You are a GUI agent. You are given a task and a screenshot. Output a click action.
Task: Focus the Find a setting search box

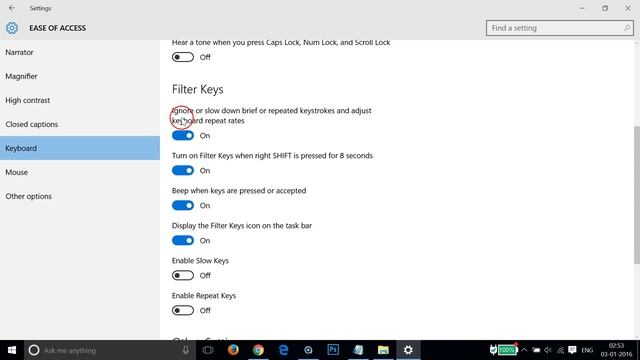[x=560, y=28]
